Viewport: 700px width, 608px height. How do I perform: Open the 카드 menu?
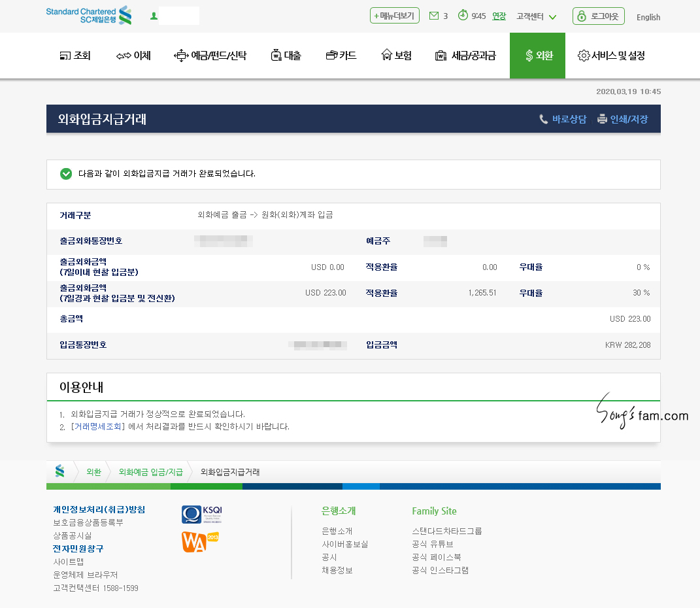(x=341, y=56)
